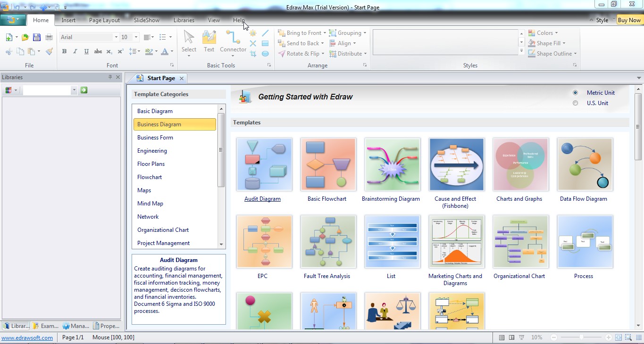
Task: Select the U.S. Unit radio button
Action: (575, 103)
